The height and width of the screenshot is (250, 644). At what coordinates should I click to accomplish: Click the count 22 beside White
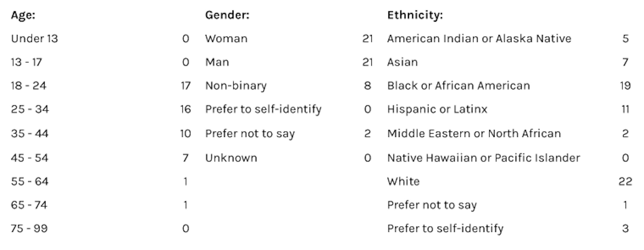[x=625, y=182]
